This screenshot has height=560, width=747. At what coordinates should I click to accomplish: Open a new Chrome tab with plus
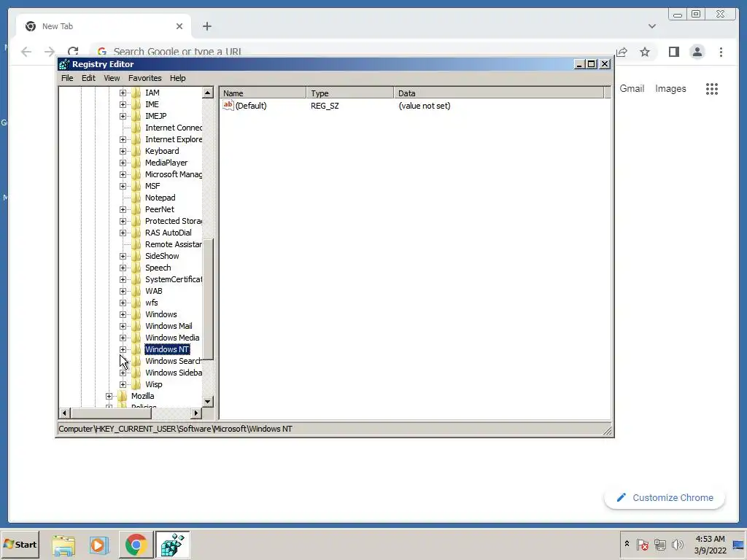coord(206,26)
